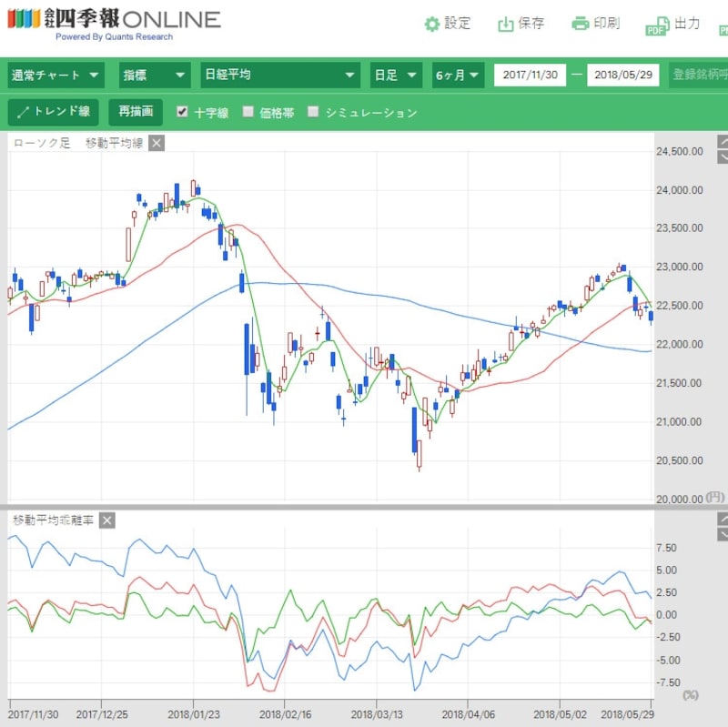Activate the トレンド線 trend line button
This screenshot has height=727, width=728.
tap(53, 112)
